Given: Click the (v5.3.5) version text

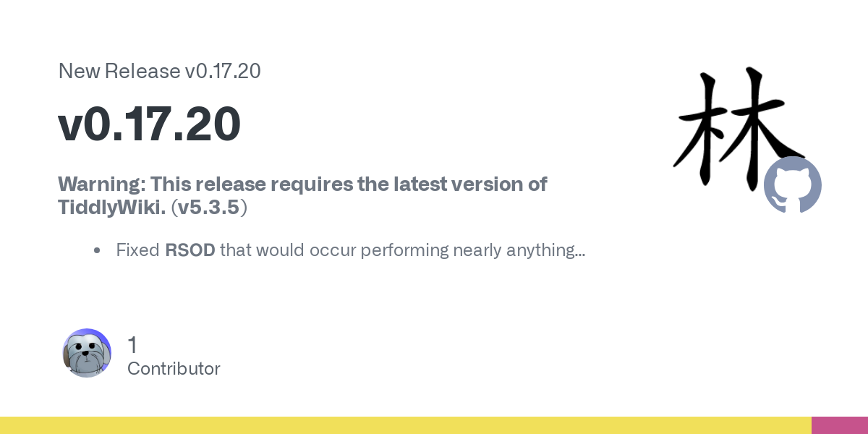Looking at the screenshot, I should tap(210, 208).
